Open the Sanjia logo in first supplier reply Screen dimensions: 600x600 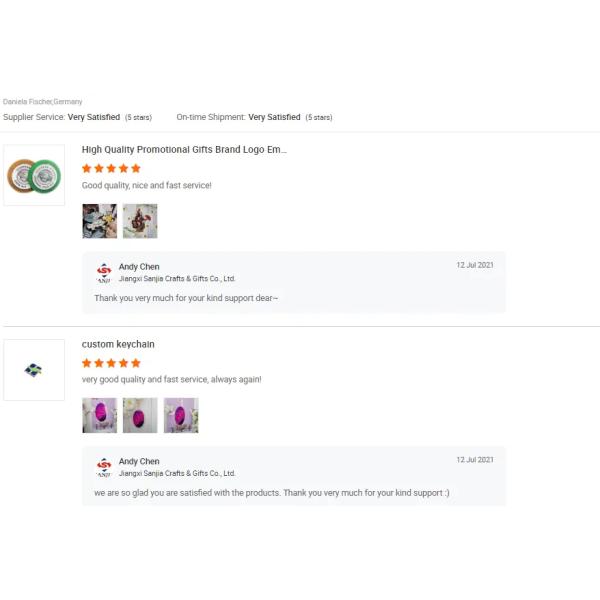click(x=104, y=272)
